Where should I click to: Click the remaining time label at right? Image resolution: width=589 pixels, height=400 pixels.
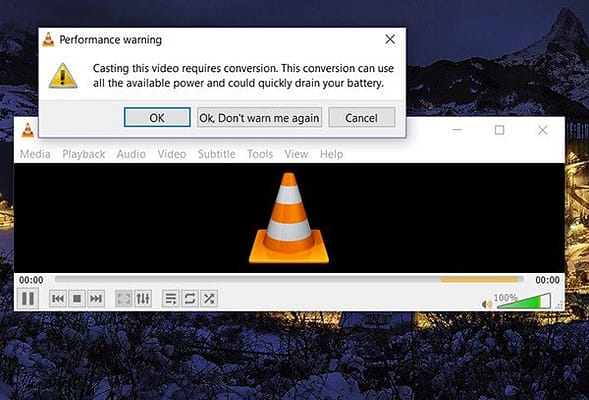pyautogui.click(x=547, y=280)
